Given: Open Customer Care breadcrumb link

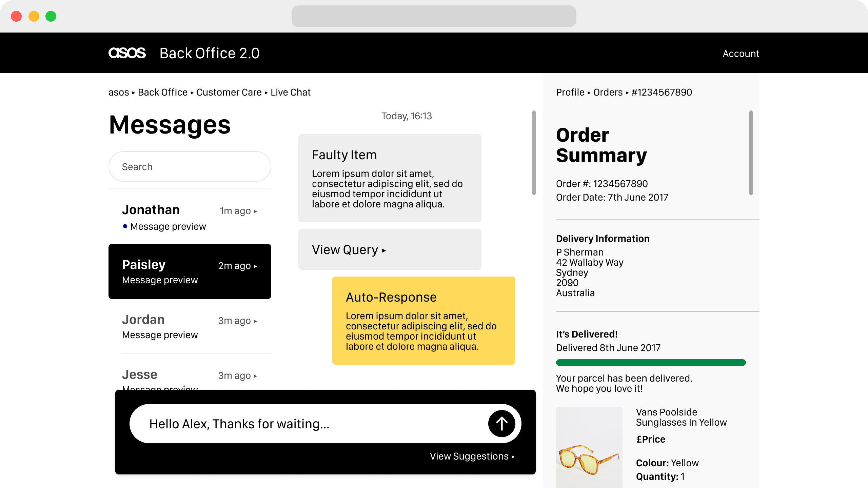Looking at the screenshot, I should (x=229, y=92).
